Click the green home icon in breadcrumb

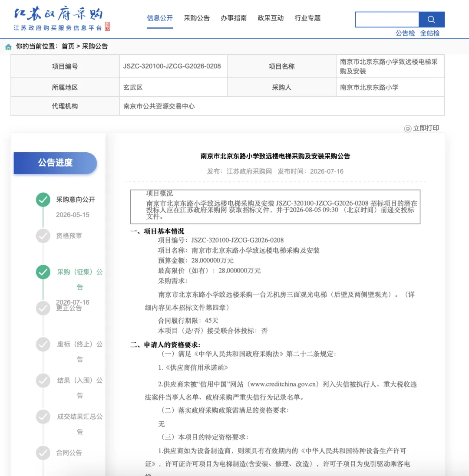pyautogui.click(x=9, y=46)
